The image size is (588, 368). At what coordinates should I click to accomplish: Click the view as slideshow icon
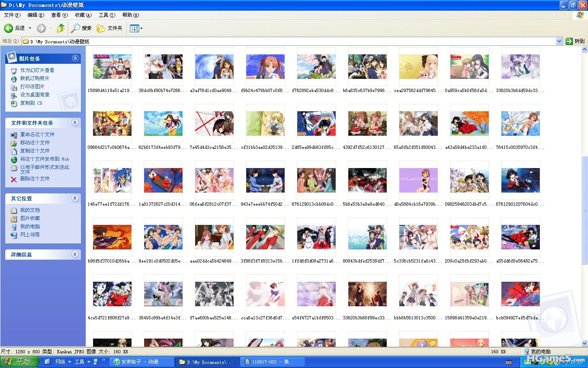pos(13,71)
